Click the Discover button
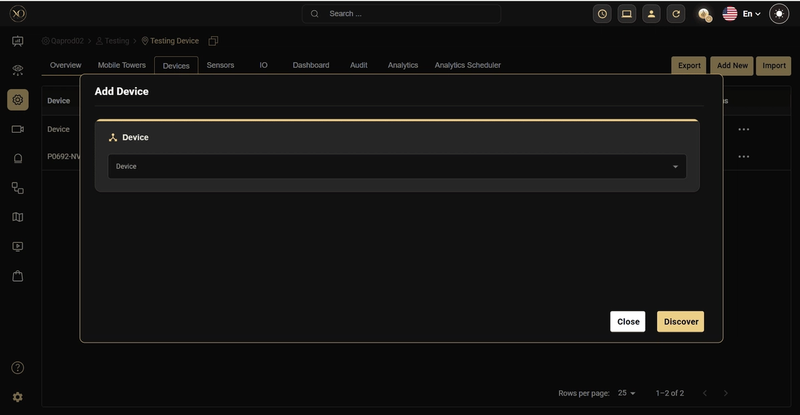Image resolution: width=800 pixels, height=415 pixels. point(681,322)
